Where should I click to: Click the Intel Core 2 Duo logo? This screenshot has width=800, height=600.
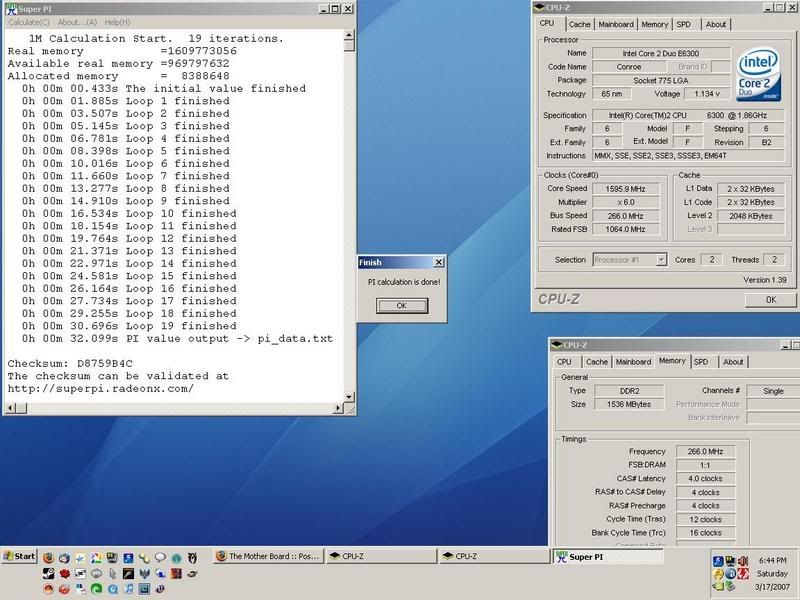coord(758,75)
